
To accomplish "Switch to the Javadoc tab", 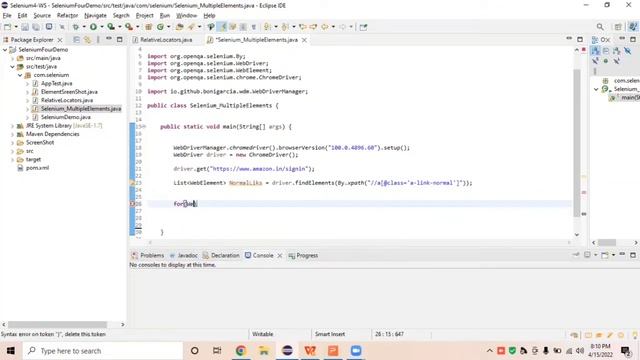I will point(184,256).
